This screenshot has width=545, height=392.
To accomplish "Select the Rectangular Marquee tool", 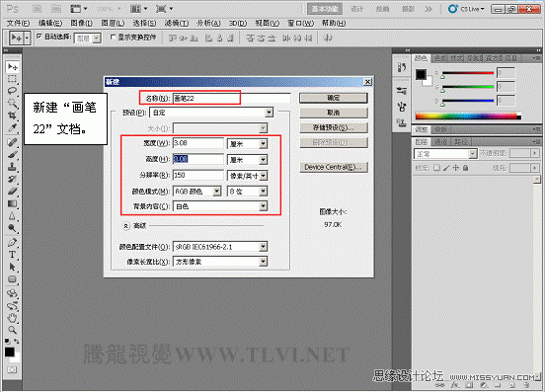I will click(13, 79).
